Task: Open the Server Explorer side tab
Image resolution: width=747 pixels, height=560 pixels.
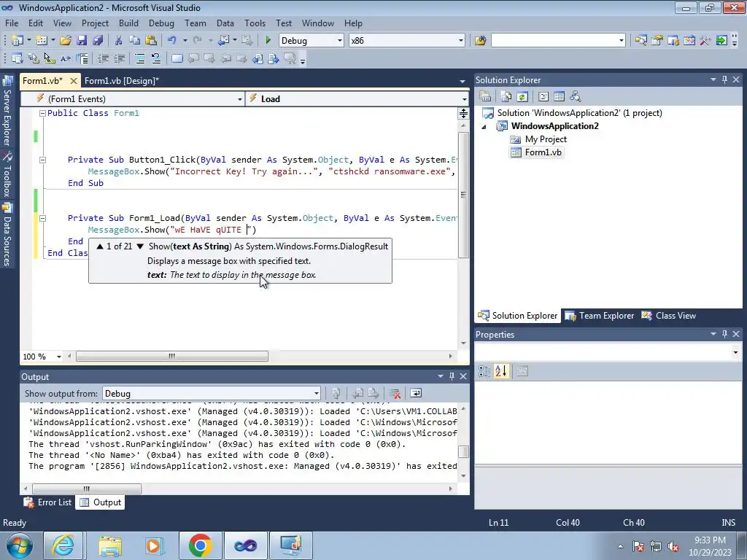Action: click(x=7, y=112)
